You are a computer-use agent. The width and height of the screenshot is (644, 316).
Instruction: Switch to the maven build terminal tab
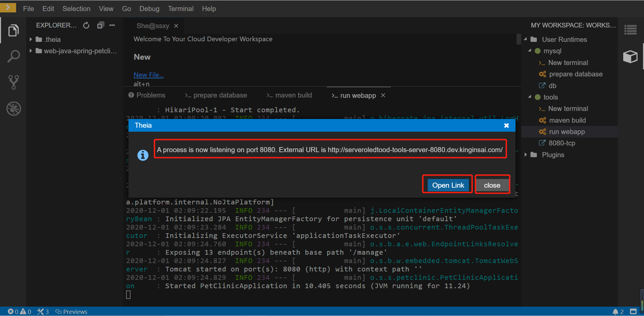point(289,95)
